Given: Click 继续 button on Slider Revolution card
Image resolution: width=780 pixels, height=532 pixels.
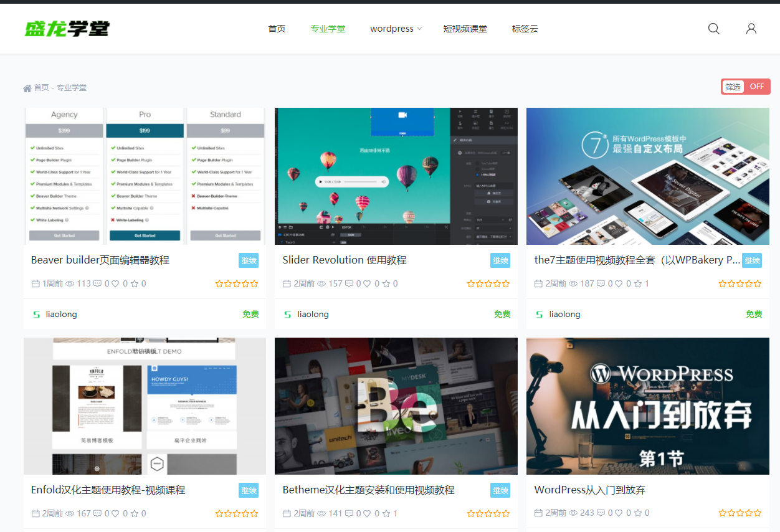Looking at the screenshot, I should tap(500, 260).
